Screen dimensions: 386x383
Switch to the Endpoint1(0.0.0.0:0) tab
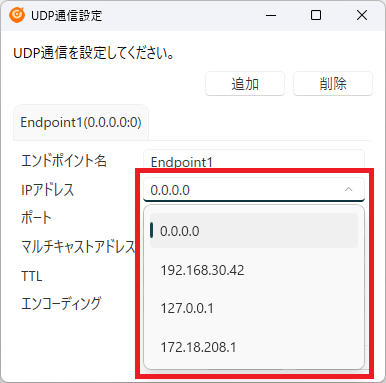(x=81, y=122)
